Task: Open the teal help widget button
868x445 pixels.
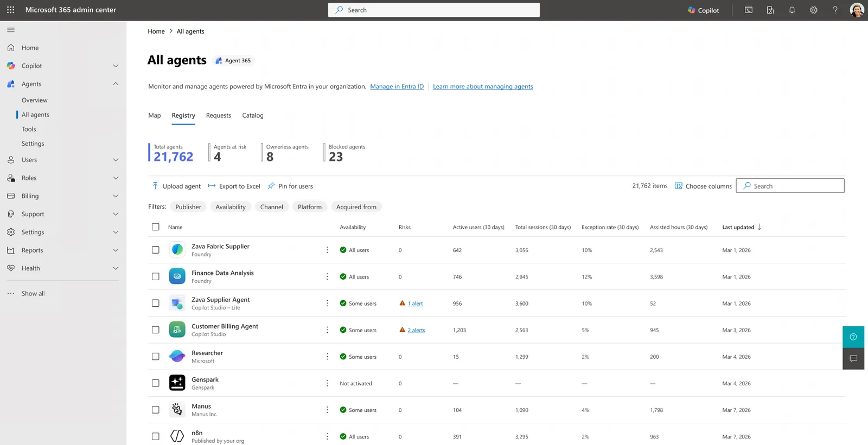Action: pos(853,337)
